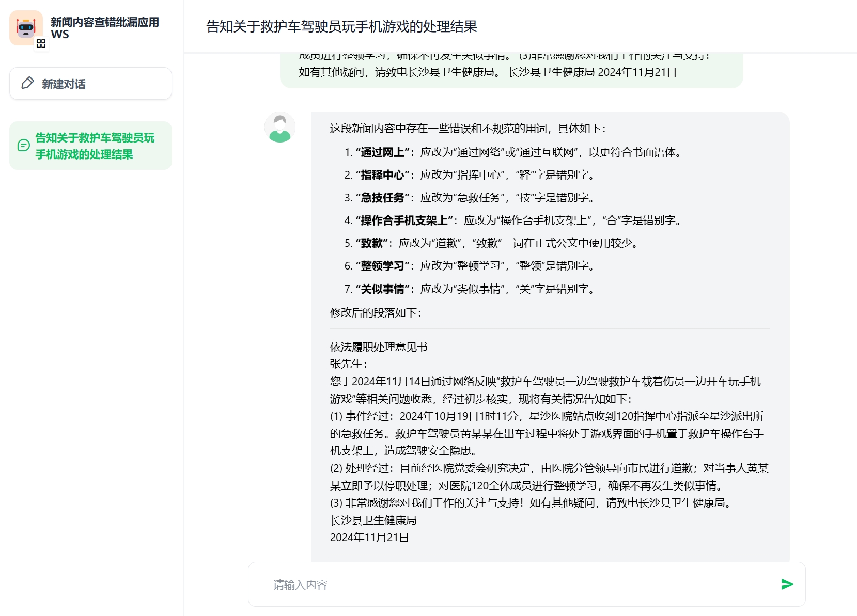Click the pencil icon in 新建对话
The width and height of the screenshot is (857, 616).
tap(28, 83)
